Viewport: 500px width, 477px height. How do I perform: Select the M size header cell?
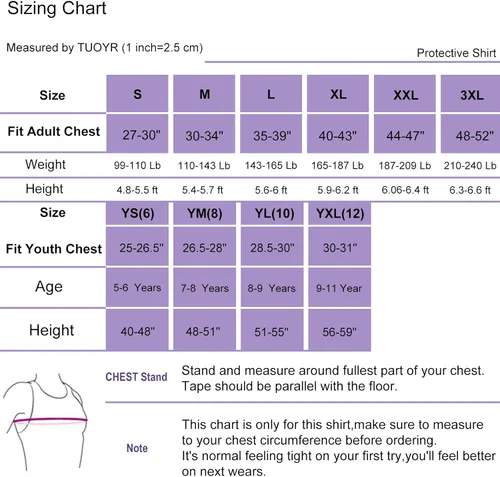coord(204,94)
